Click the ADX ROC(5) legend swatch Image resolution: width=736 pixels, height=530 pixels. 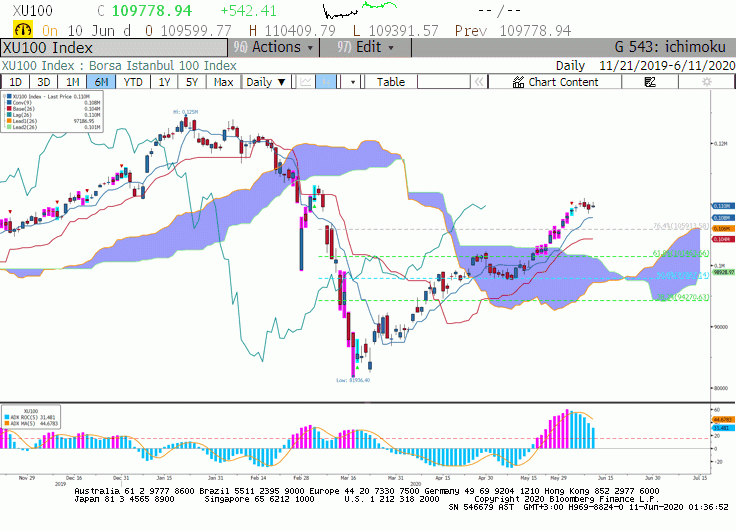point(7,417)
